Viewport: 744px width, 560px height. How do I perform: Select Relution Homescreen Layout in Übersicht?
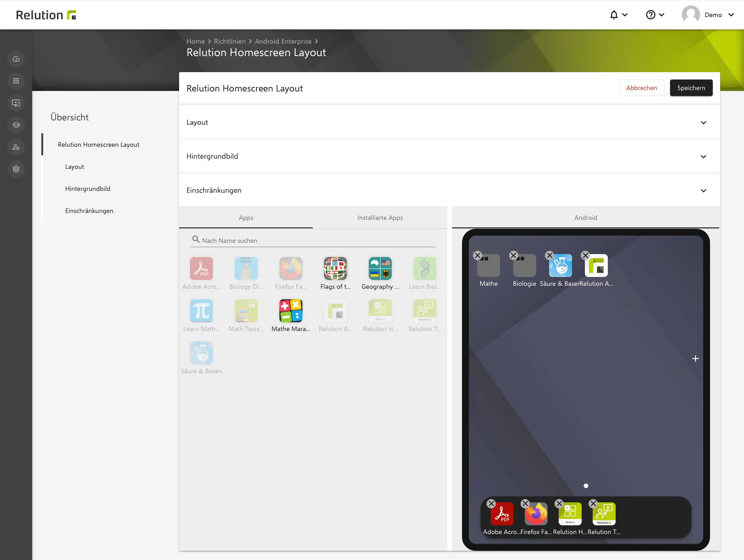point(99,145)
